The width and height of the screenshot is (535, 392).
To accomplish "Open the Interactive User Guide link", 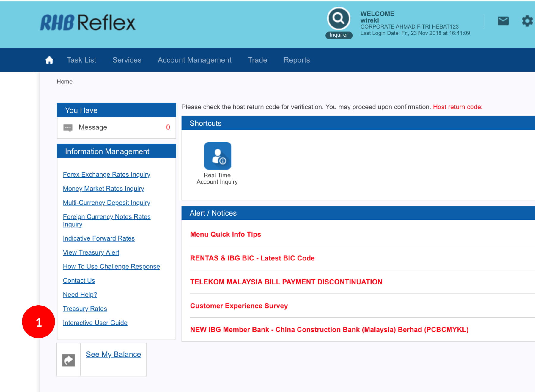I will [95, 323].
